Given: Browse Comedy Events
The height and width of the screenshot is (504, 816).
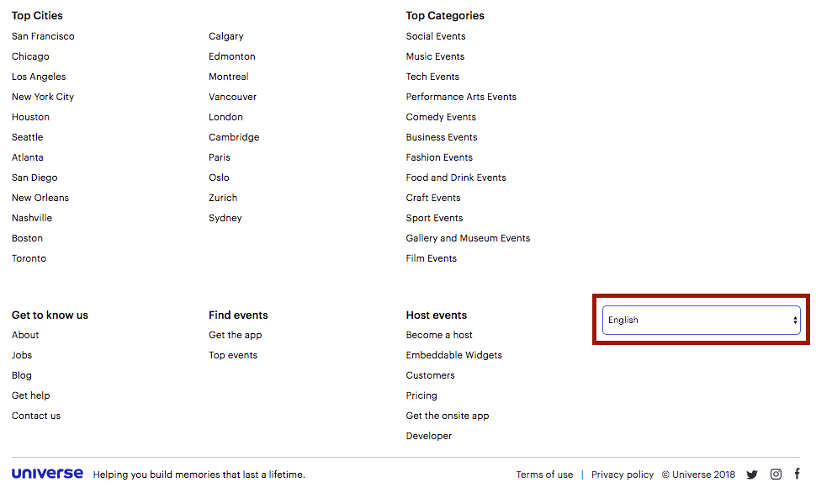Looking at the screenshot, I should click(x=441, y=117).
